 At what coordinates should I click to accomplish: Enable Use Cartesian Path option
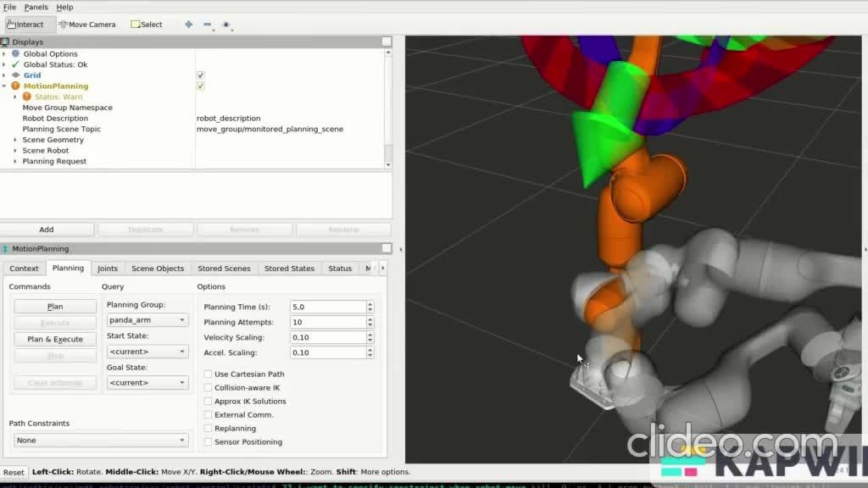(209, 374)
